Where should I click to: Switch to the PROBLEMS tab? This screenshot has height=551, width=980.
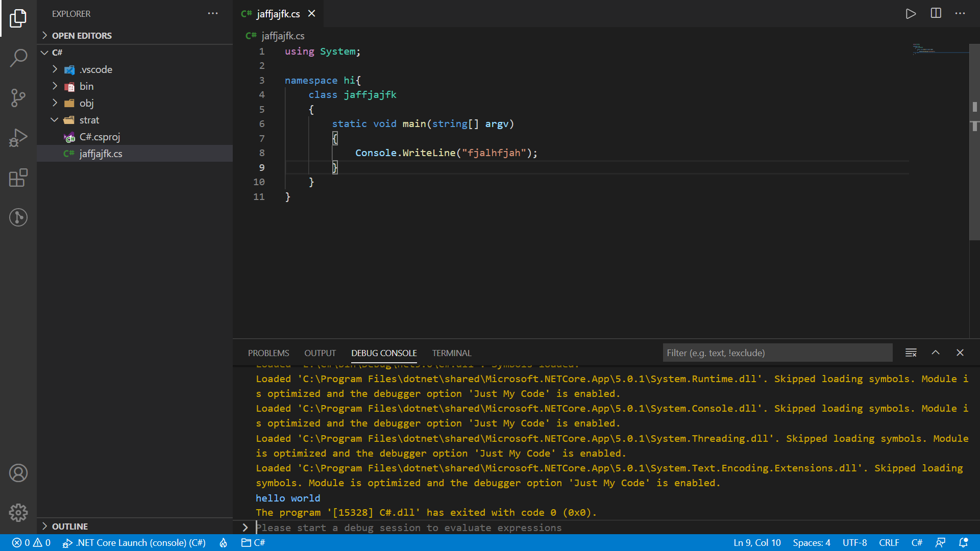268,353
